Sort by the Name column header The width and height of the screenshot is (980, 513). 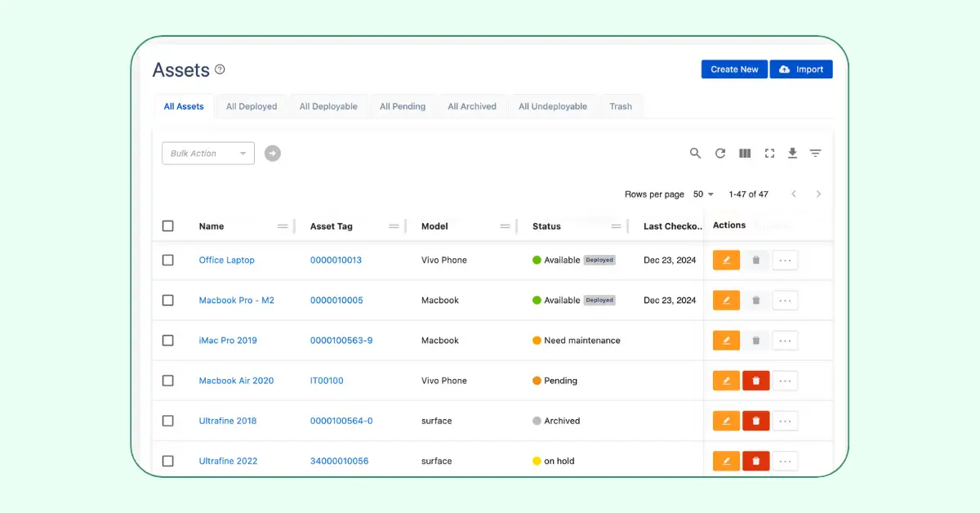[x=212, y=226]
